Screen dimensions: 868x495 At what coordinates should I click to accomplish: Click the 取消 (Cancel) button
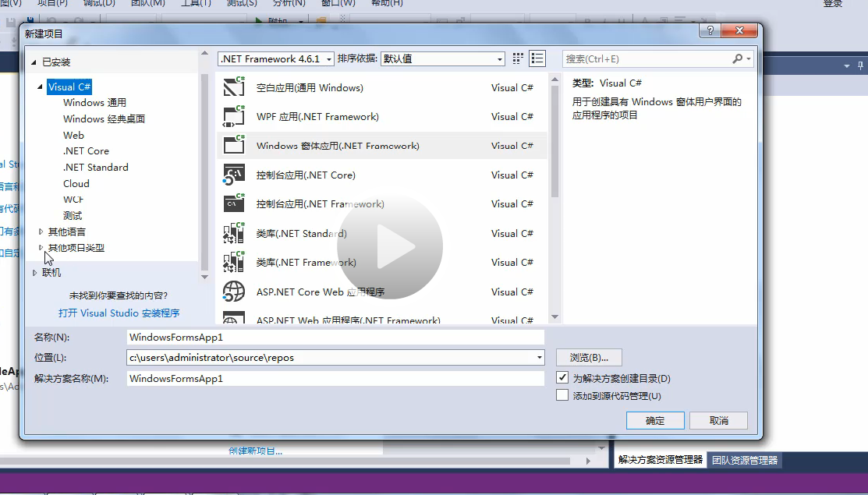[x=718, y=420]
